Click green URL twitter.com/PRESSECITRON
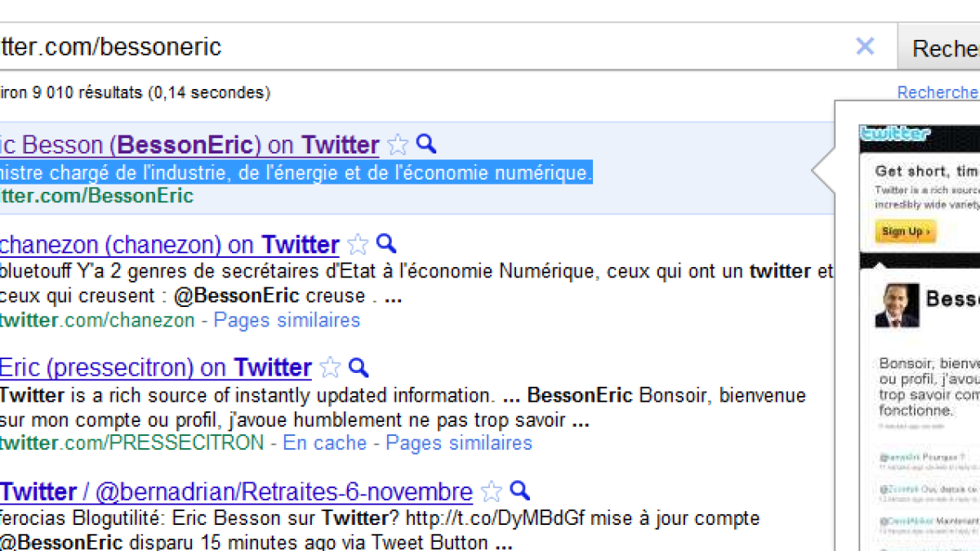Screen dimensions: 980x551 tap(131, 443)
